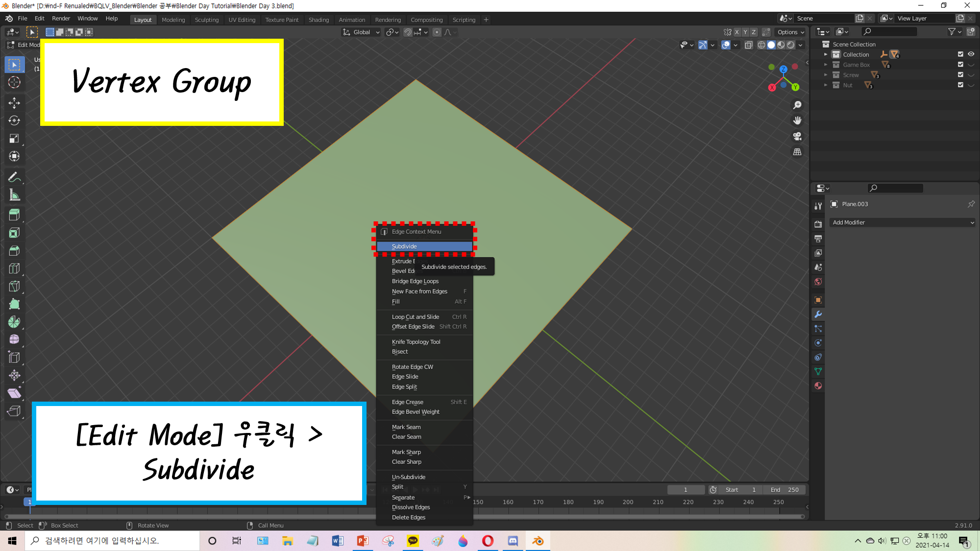Open the Add Modifier dropdown
Viewport: 980px width, 551px height.
(903, 222)
